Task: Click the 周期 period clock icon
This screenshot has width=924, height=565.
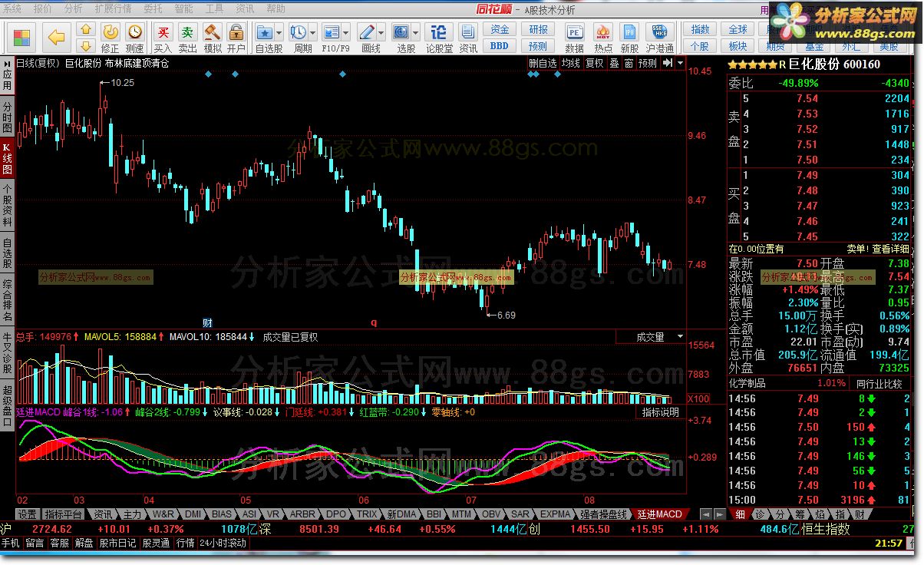Action: click(299, 37)
